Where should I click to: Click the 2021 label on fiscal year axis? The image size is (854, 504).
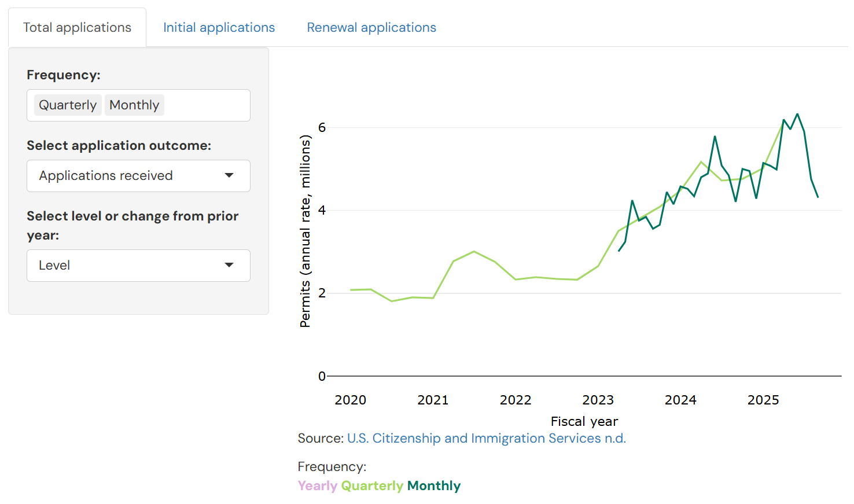tap(433, 400)
